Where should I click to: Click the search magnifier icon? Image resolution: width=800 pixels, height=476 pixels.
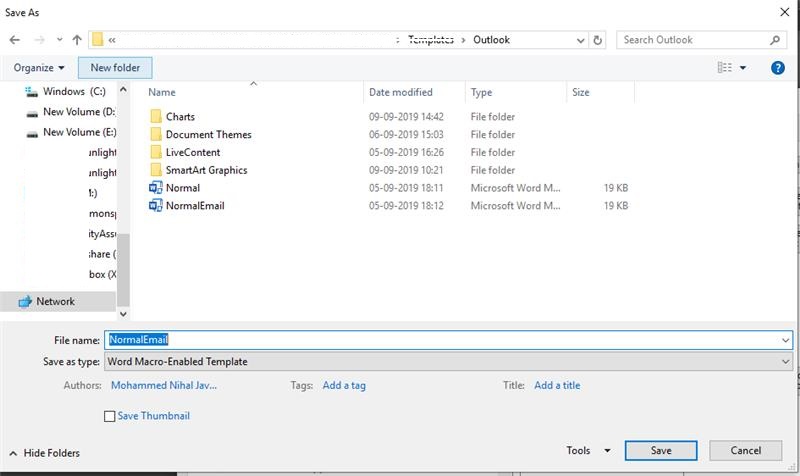(x=775, y=40)
